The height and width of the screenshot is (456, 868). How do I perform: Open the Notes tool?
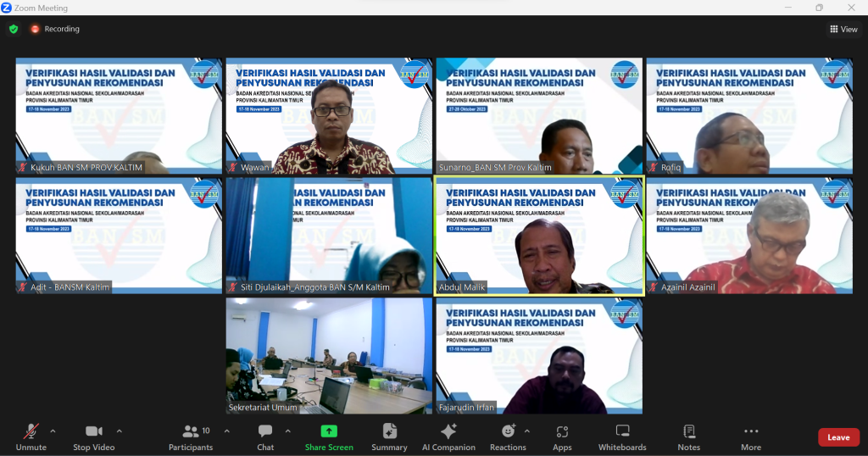(x=688, y=437)
